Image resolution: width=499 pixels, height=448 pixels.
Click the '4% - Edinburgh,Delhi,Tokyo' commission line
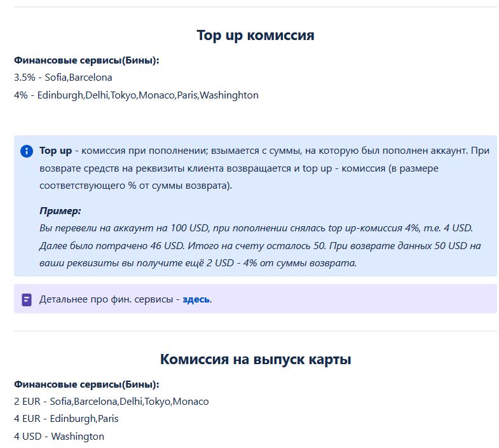[x=136, y=95]
